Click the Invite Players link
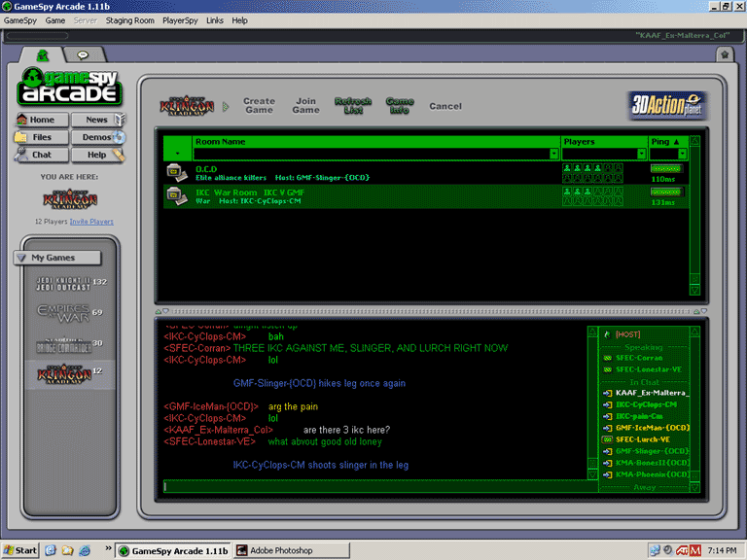Image resolution: width=747 pixels, height=560 pixels. [x=91, y=222]
